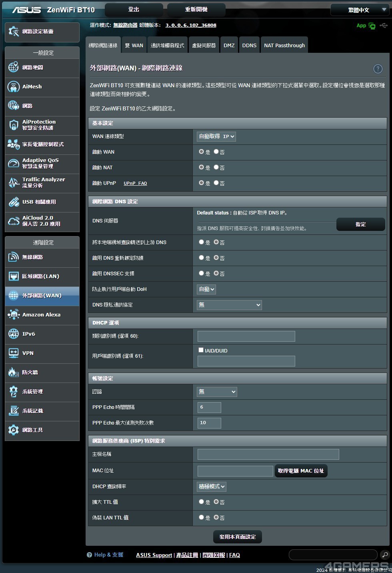Viewport: 392px width, 573px height.
Task: Open 區域網路(LAN) icon
Action: 14,276
